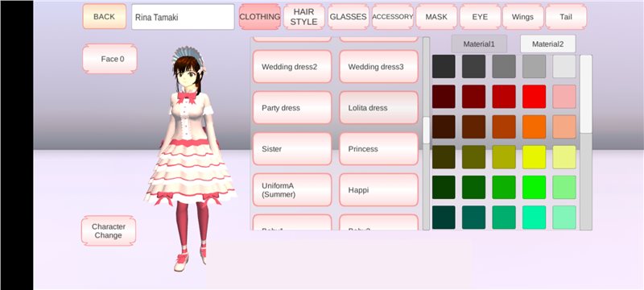Pick the Sister outfit
The width and height of the screenshot is (644, 290).
(292, 149)
